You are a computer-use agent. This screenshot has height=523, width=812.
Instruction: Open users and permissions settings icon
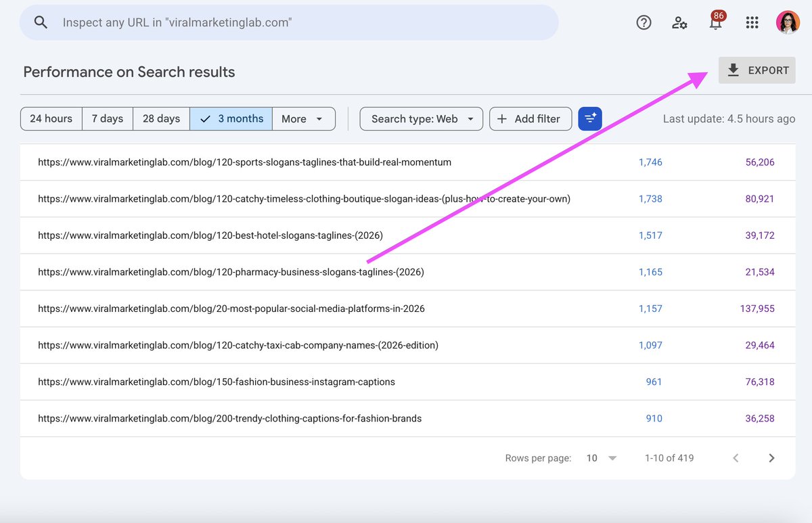click(x=679, y=22)
